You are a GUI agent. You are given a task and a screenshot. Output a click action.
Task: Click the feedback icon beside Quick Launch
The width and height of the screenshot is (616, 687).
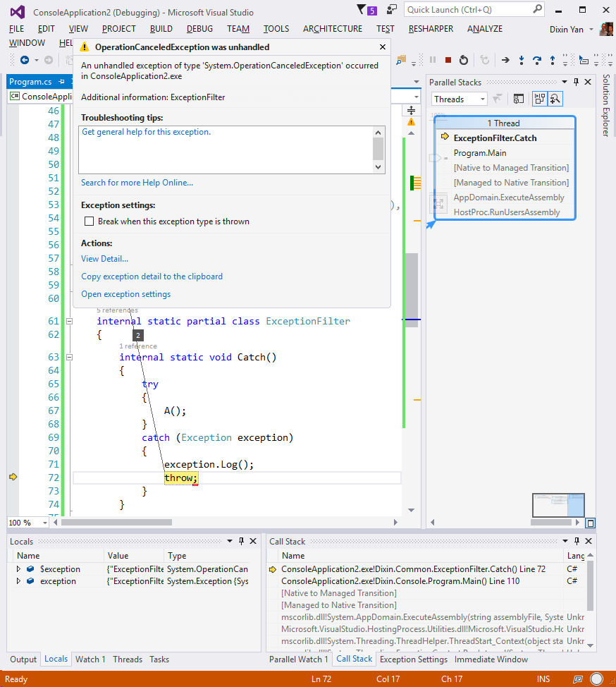pyautogui.click(x=392, y=10)
